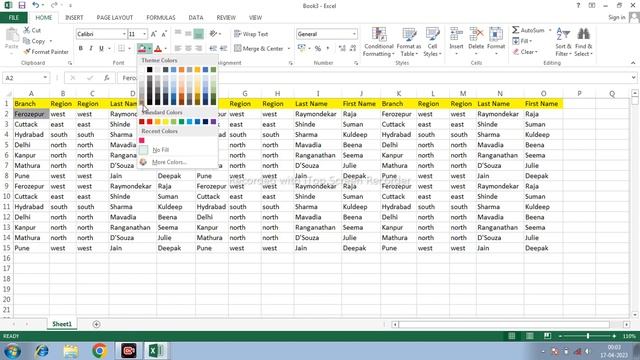This screenshot has width=640, height=360.
Task: Click the Insert Function fx icon
Action: [107, 78]
